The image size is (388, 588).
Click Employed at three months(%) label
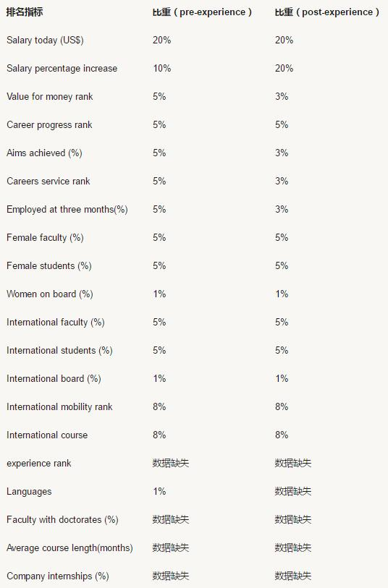point(67,209)
